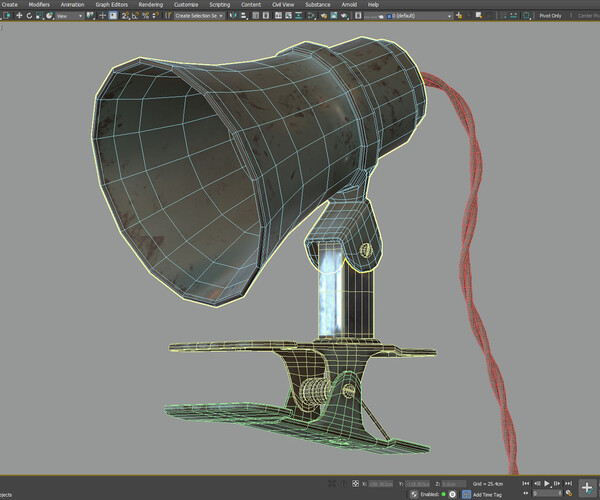Click the large Set Key plus button

pyautogui.click(x=588, y=488)
